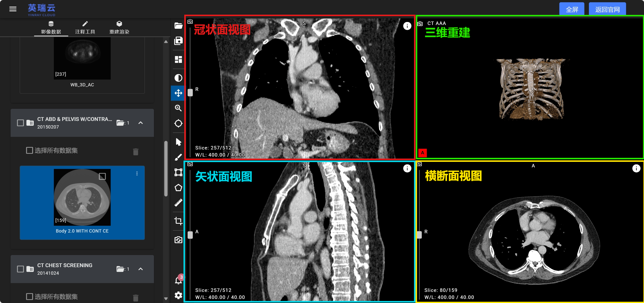
Task: Click the 'CT CHEST SCREENING' study title
Action: tap(65, 265)
